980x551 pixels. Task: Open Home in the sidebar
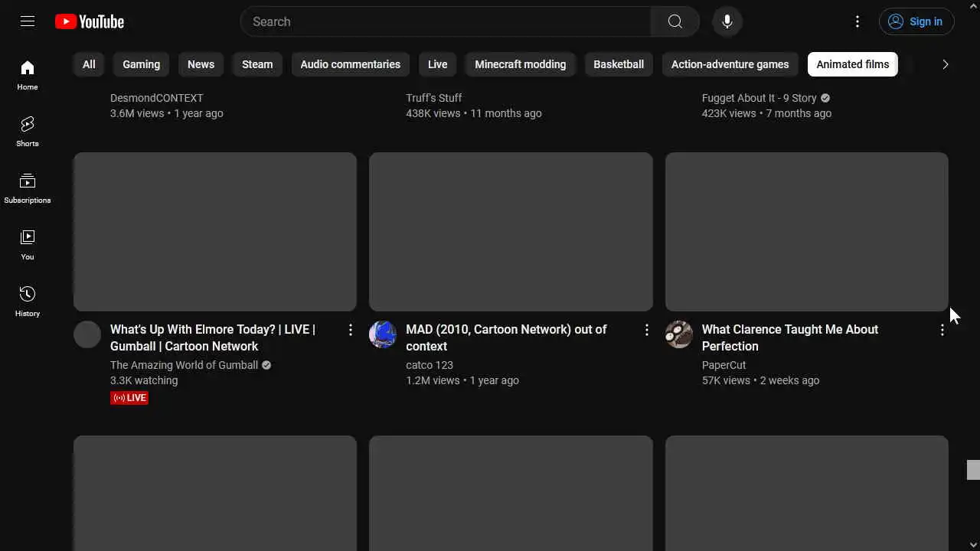(28, 76)
